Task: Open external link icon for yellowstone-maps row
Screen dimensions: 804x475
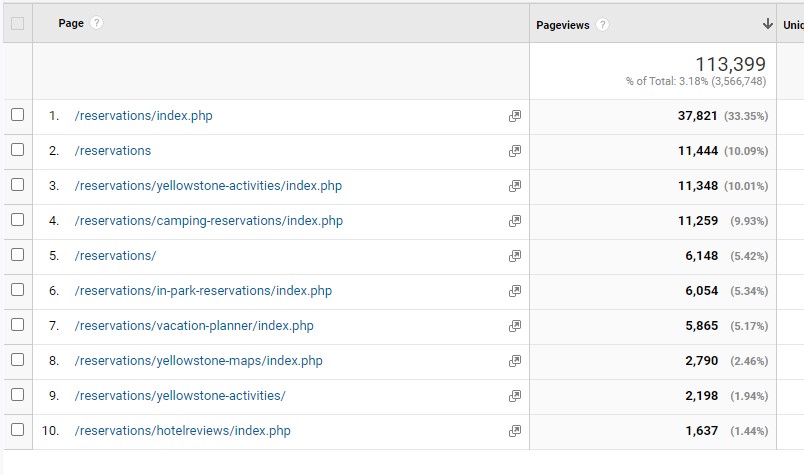Action: coord(515,361)
